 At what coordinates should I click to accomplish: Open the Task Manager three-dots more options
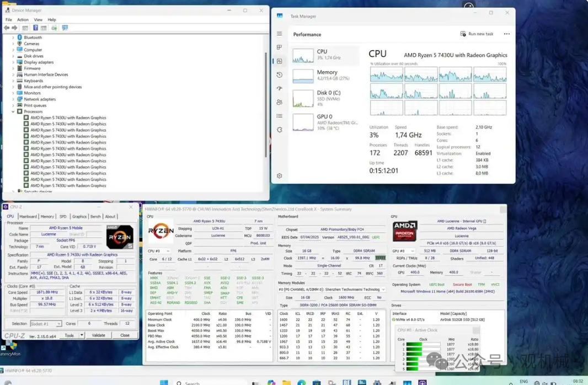(506, 34)
